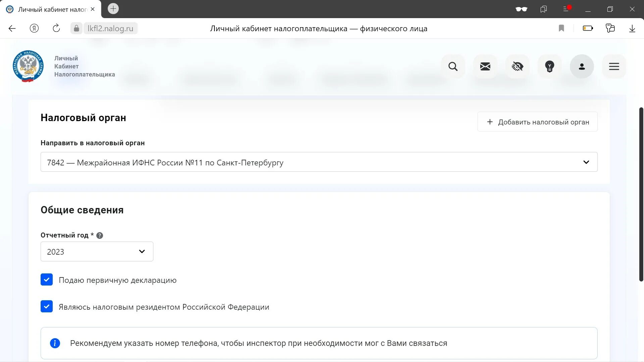Click the phone number recommendation text

pyautogui.click(x=258, y=343)
